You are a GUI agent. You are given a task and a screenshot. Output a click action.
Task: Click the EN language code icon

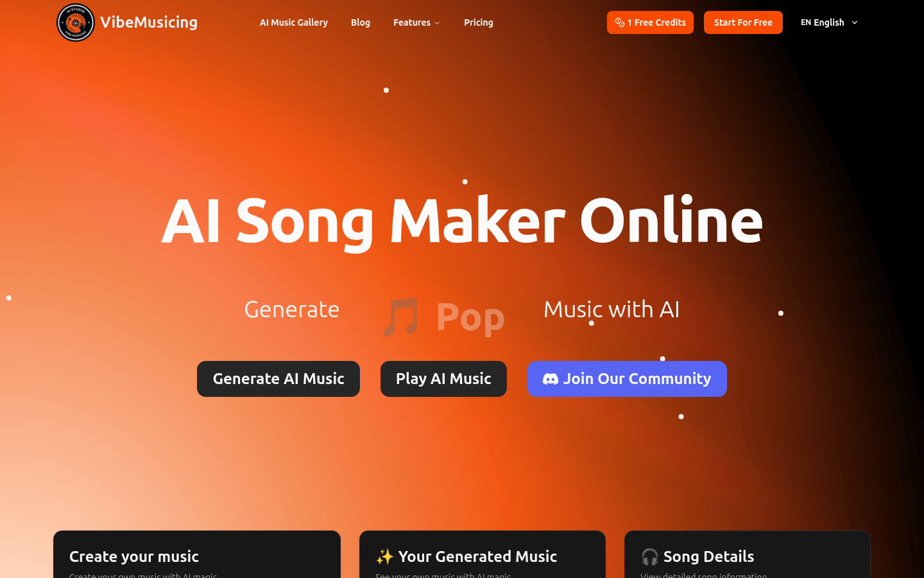point(806,22)
